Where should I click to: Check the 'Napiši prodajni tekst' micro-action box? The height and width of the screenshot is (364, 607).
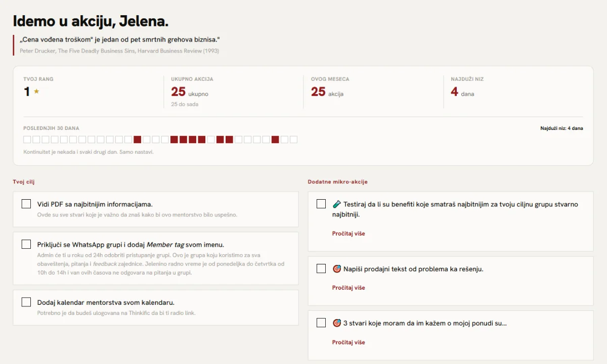(x=321, y=268)
